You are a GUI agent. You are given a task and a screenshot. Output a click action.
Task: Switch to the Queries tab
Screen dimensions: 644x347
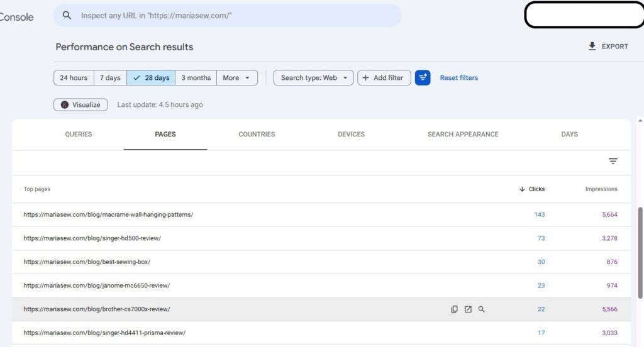click(79, 135)
